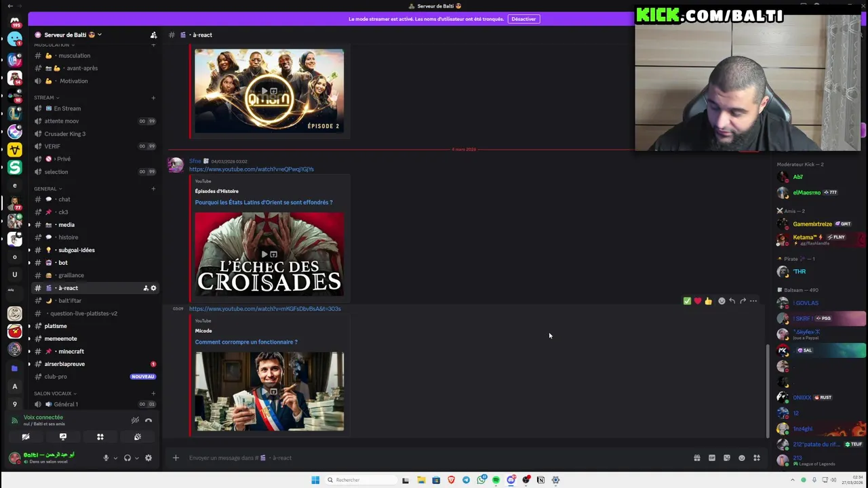The width and height of the screenshot is (868, 488).
Task: Join the Général 1 voice channel
Action: [95, 404]
